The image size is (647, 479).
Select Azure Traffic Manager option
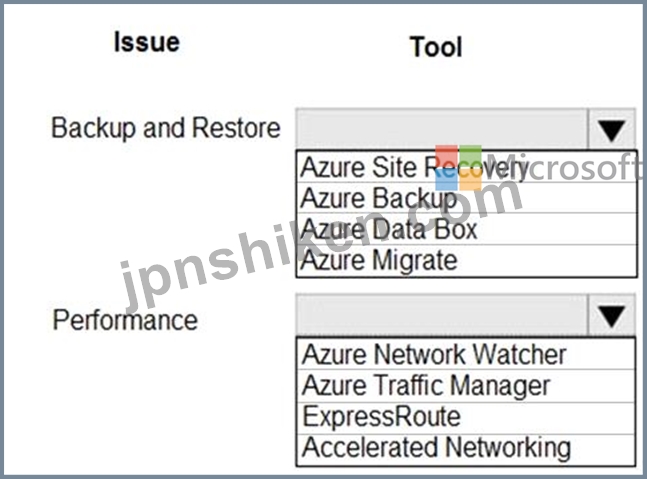pyautogui.click(x=466, y=386)
